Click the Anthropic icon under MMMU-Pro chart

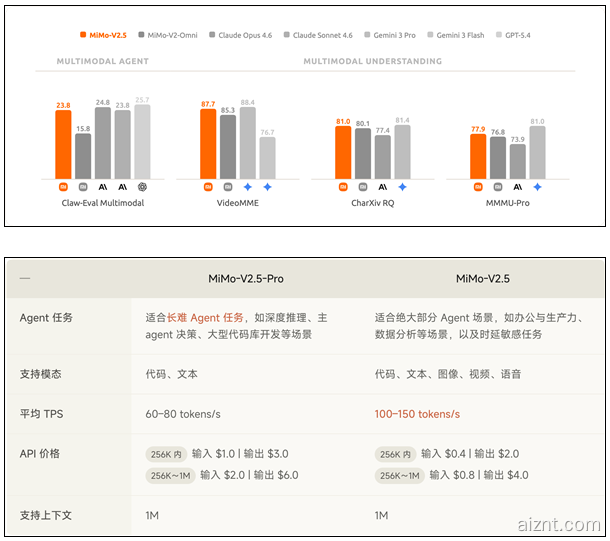click(x=517, y=186)
